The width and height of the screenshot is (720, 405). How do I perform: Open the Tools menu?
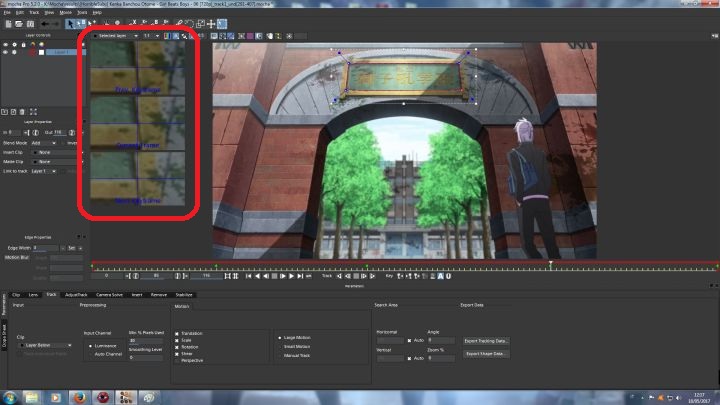(x=82, y=12)
